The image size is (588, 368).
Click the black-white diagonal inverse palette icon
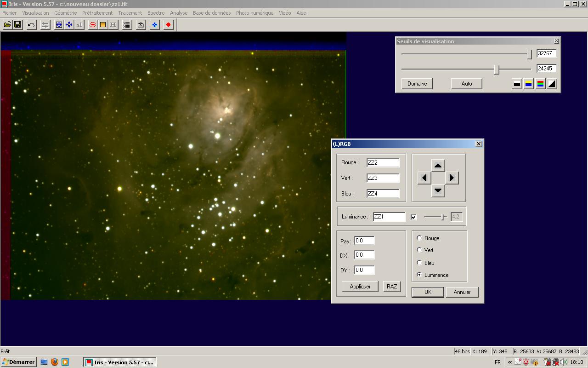552,84
